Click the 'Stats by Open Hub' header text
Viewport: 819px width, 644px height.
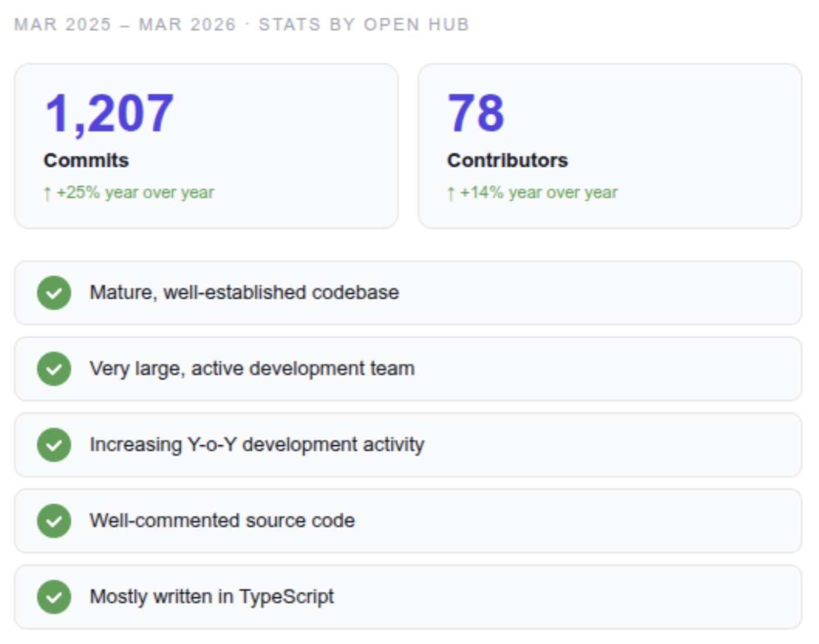363,24
